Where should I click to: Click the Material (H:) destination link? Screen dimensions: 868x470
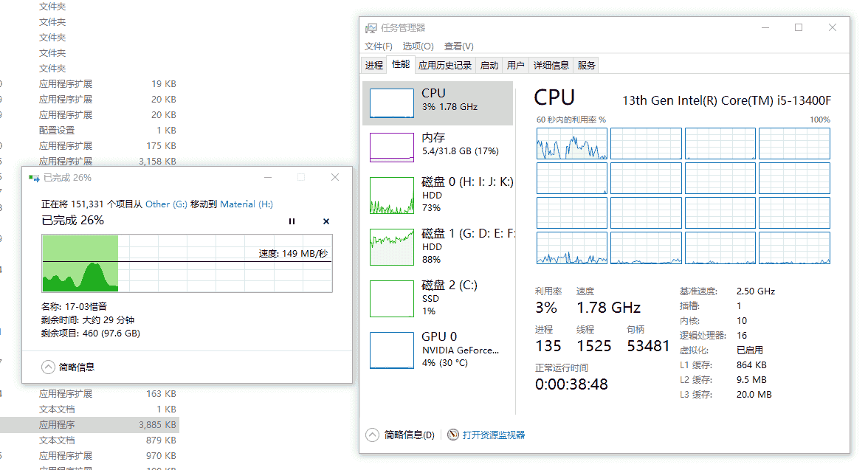pos(247,204)
